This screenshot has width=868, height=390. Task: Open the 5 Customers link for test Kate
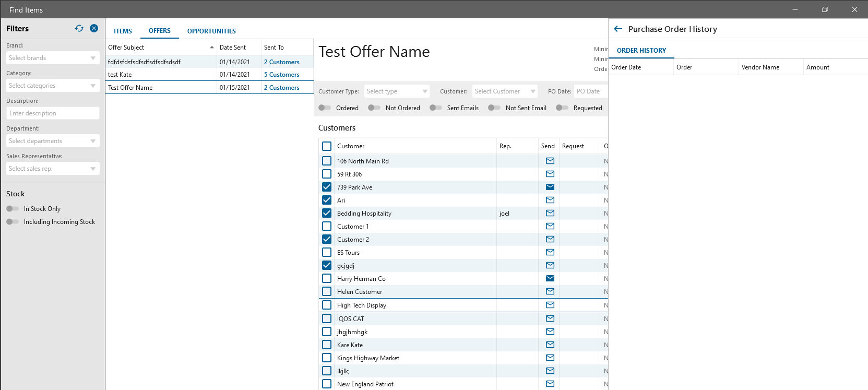[x=281, y=75]
